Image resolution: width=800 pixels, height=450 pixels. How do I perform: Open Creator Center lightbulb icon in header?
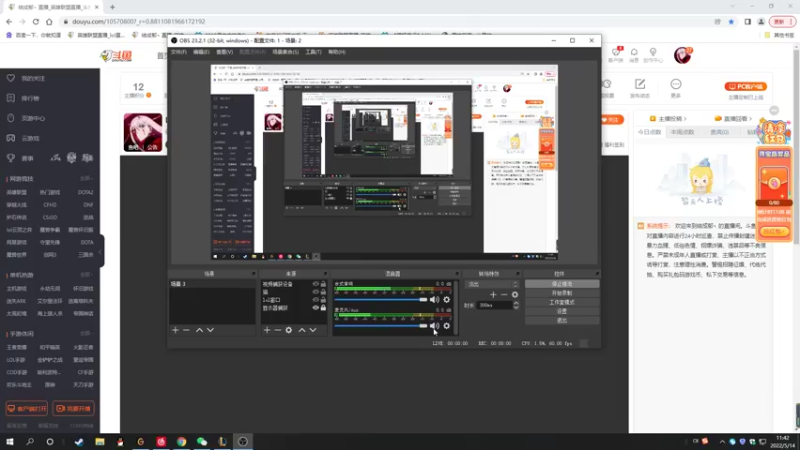coord(653,52)
